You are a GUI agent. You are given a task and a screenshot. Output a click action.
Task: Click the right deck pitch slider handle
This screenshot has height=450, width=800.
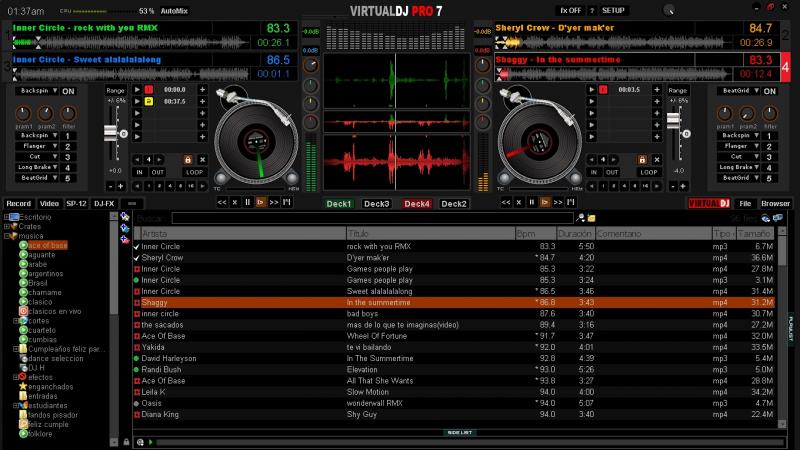point(673,120)
